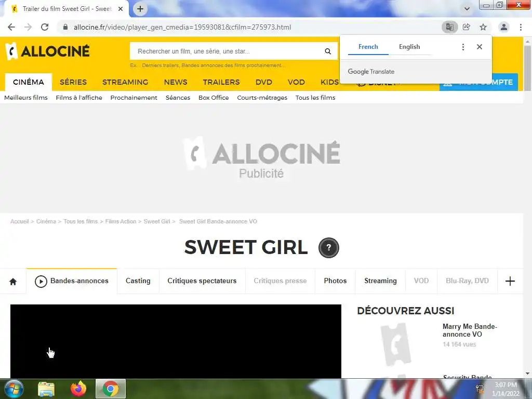Image resolution: width=532 pixels, height=399 pixels.
Task: Click the Cinéma breadcrumb
Action: pyautogui.click(x=46, y=221)
